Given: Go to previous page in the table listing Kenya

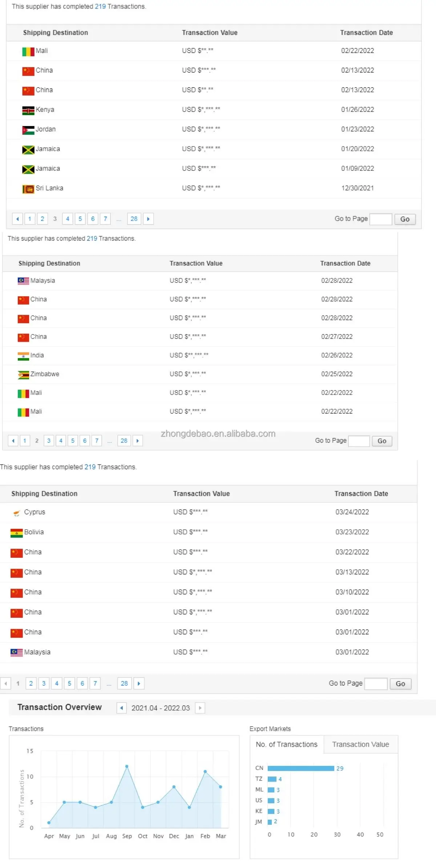Looking at the screenshot, I should point(17,219).
